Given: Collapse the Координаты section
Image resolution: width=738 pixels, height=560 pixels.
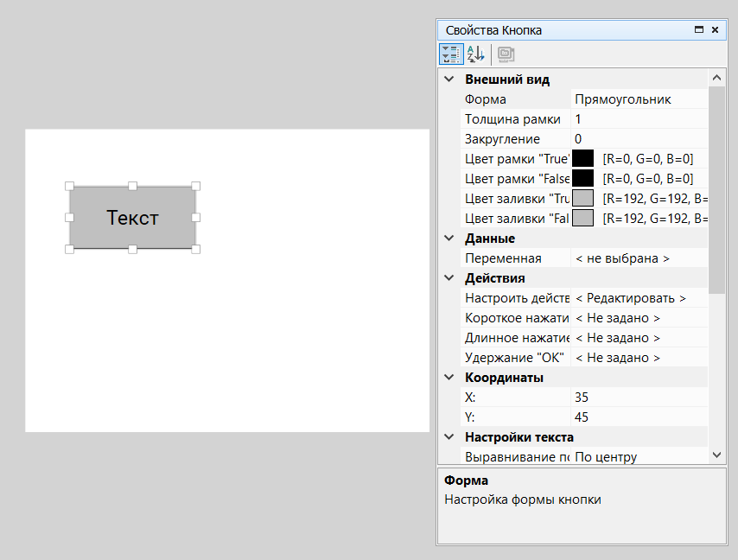Looking at the screenshot, I should (449, 378).
